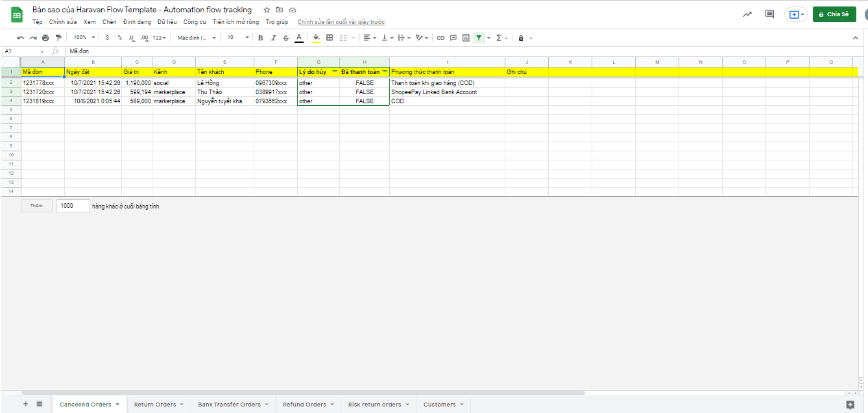Open comment history icon
This screenshot has width=868, height=413.
point(769,14)
